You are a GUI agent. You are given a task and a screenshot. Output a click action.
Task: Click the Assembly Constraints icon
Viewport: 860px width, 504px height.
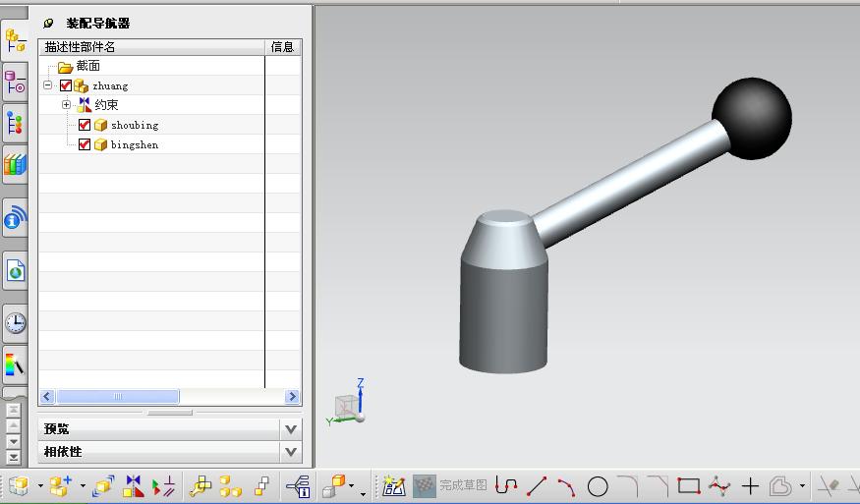[x=133, y=486]
